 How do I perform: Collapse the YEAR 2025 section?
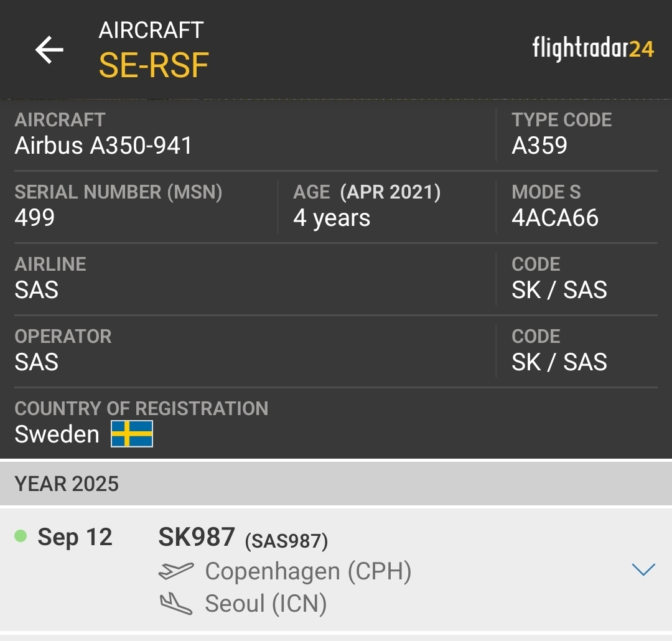pos(67,483)
